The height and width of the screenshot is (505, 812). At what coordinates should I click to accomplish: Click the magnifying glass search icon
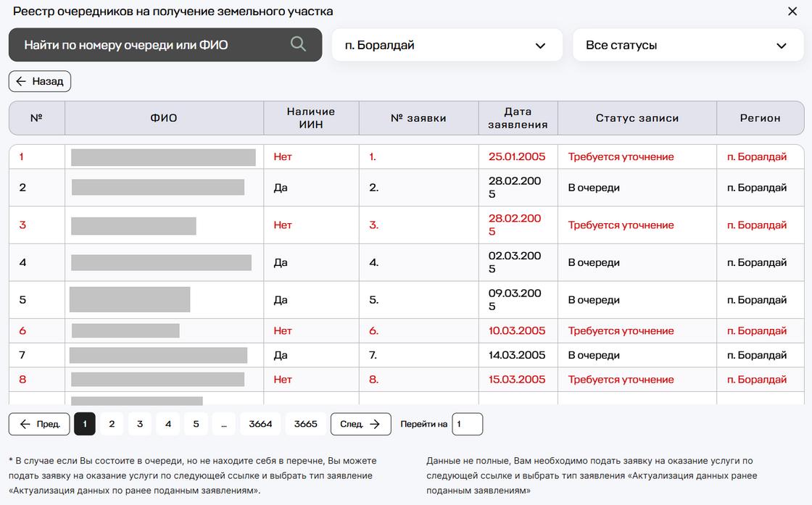pos(298,44)
